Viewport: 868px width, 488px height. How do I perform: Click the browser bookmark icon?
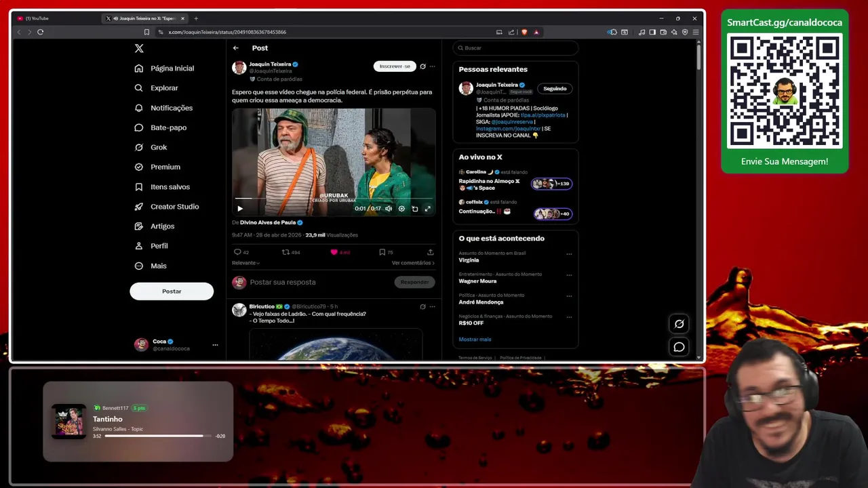pos(146,32)
